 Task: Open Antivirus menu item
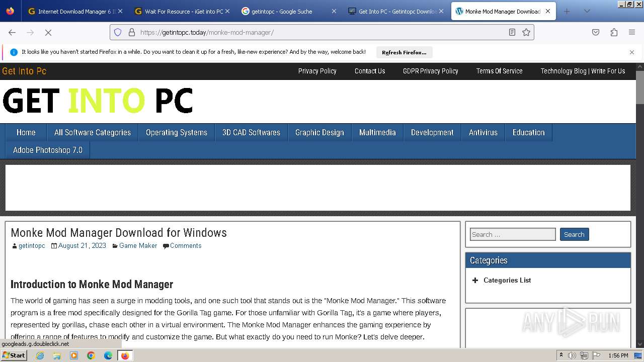[483, 132]
